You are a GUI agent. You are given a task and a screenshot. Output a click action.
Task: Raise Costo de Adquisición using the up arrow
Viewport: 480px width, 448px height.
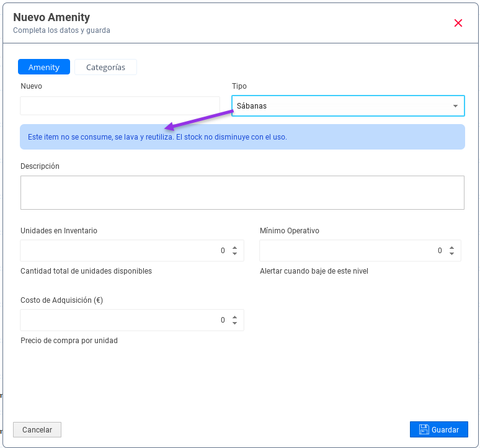pos(234,317)
